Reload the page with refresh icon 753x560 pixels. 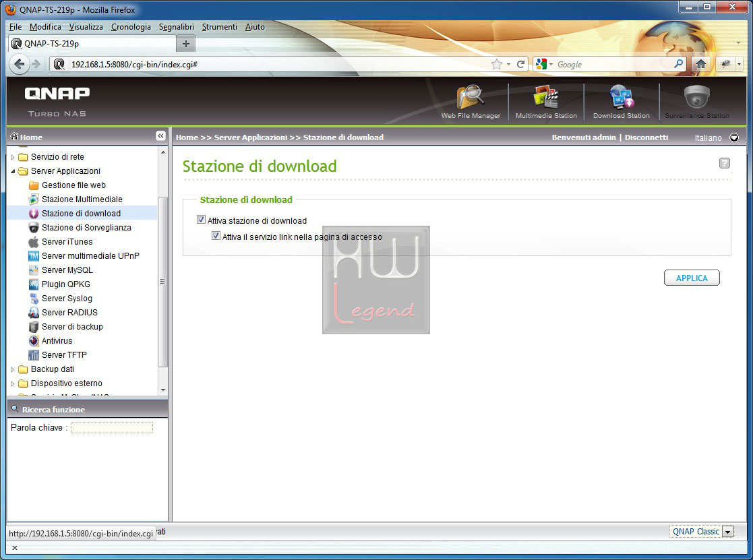[x=520, y=64]
